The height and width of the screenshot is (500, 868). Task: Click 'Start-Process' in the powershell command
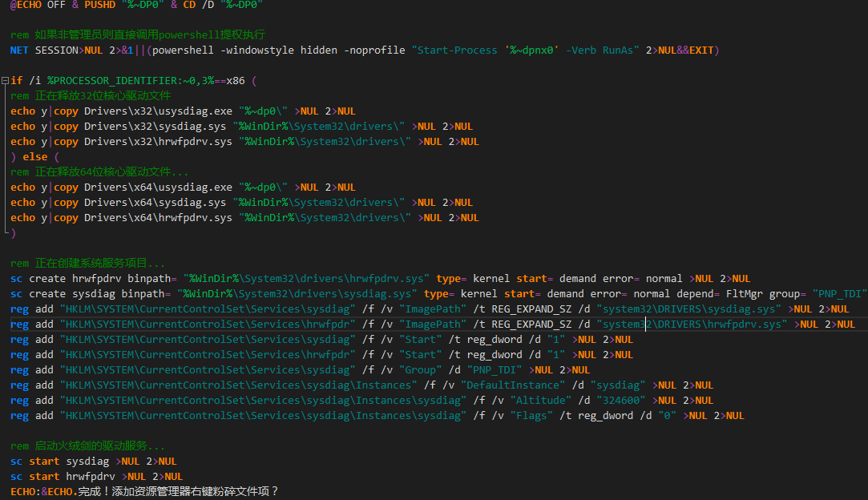(x=458, y=50)
